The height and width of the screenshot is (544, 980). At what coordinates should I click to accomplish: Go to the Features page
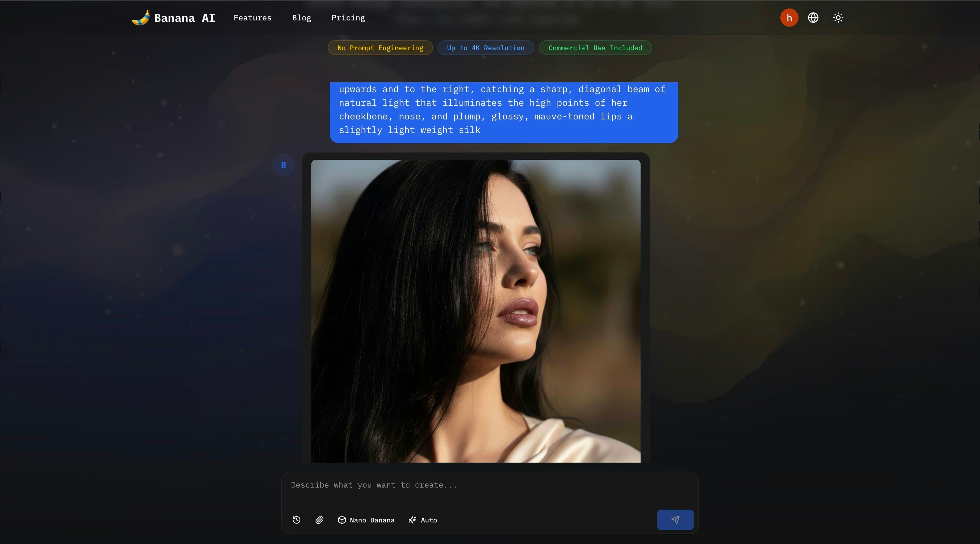(252, 18)
